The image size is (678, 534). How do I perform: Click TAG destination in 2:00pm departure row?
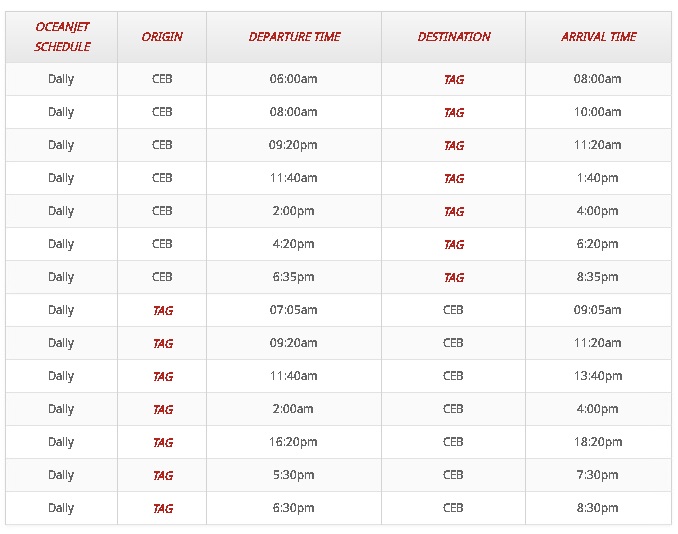tap(454, 211)
